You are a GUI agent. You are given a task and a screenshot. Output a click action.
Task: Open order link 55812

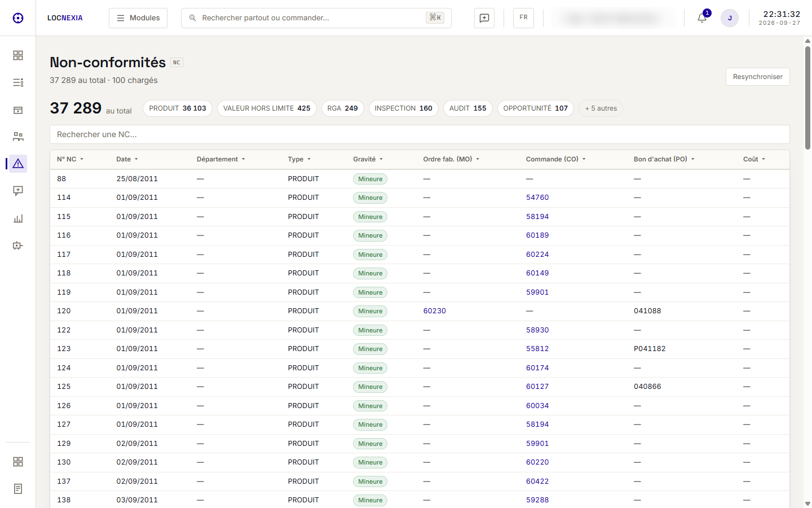(x=537, y=349)
